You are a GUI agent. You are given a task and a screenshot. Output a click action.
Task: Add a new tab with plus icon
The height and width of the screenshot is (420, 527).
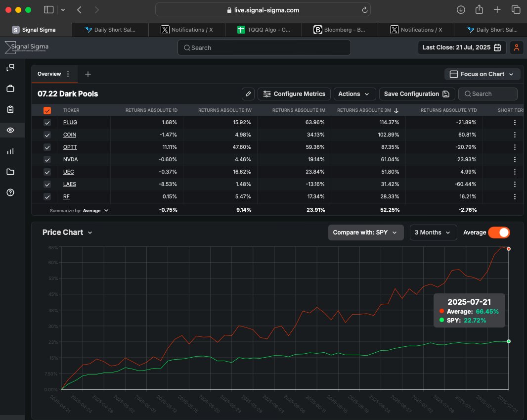click(x=88, y=74)
